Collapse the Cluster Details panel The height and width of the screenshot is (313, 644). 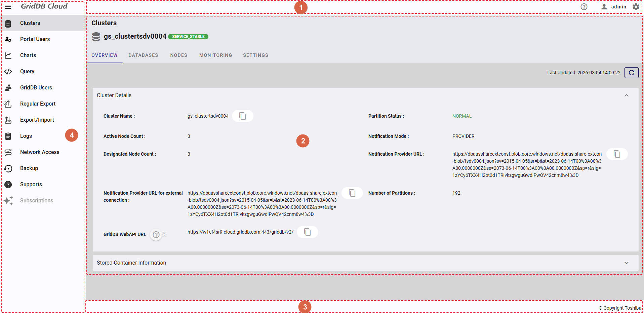[x=626, y=95]
